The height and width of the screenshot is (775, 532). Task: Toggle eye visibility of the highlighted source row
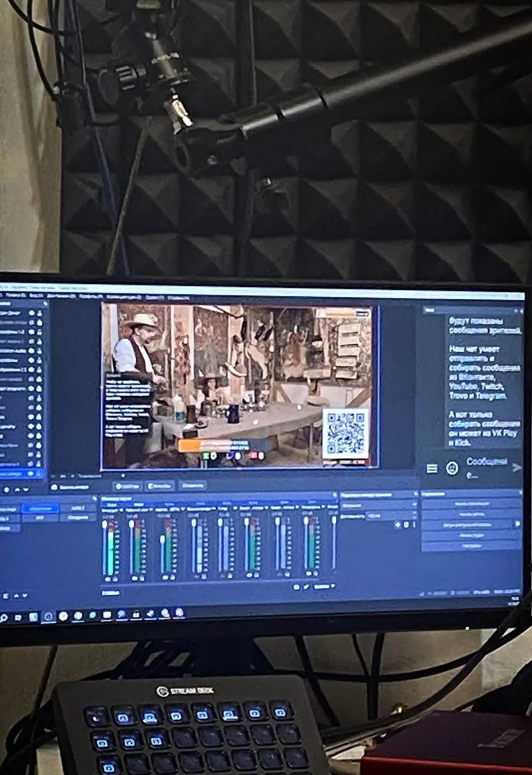(x=31, y=473)
